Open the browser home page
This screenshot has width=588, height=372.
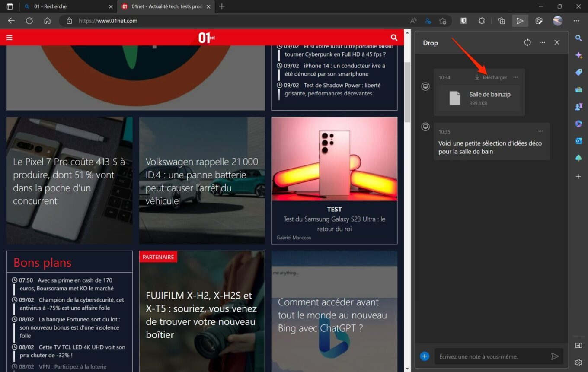(x=48, y=21)
